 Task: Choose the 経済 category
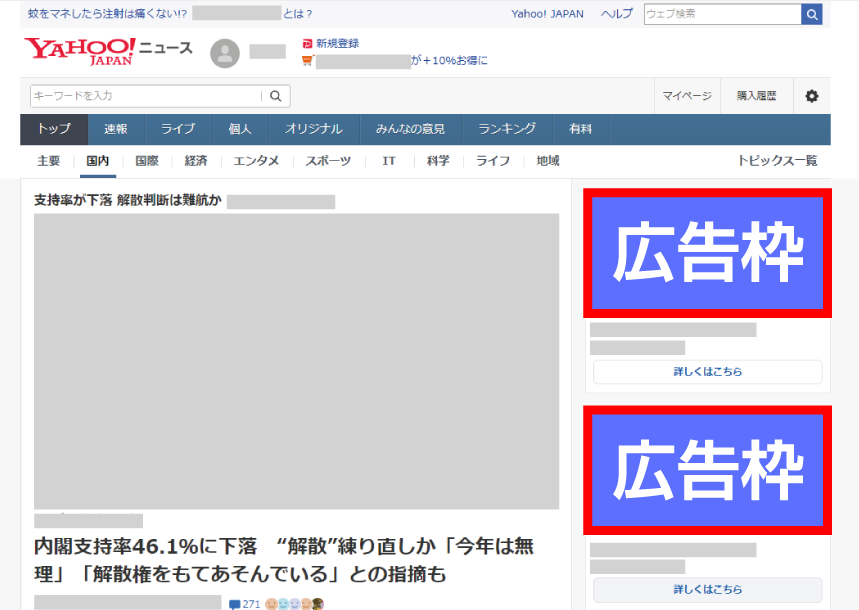pyautogui.click(x=196, y=161)
